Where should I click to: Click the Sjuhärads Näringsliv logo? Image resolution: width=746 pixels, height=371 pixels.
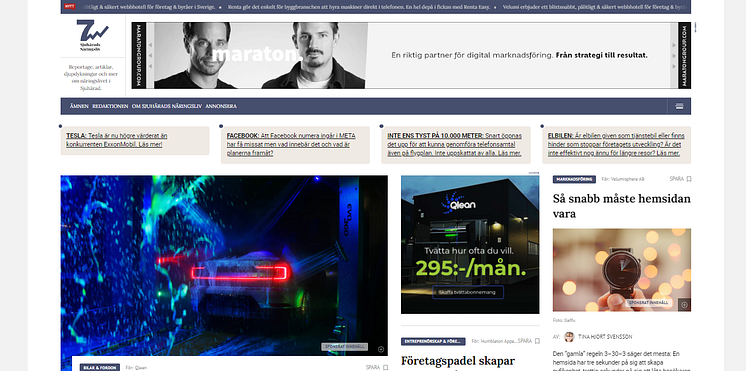point(92,35)
